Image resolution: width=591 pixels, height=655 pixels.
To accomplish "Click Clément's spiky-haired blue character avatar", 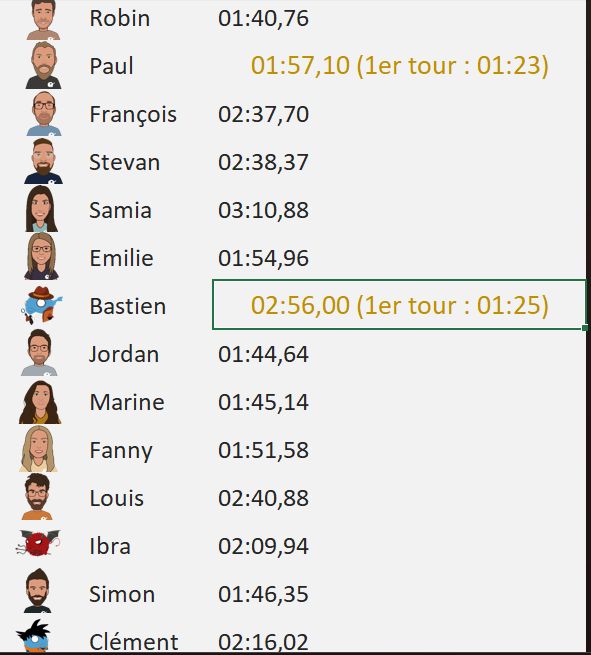I will click(33, 636).
